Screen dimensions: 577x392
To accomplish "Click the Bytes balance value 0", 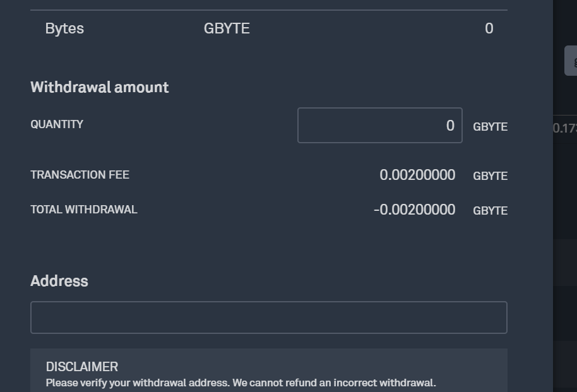I will 489,28.
